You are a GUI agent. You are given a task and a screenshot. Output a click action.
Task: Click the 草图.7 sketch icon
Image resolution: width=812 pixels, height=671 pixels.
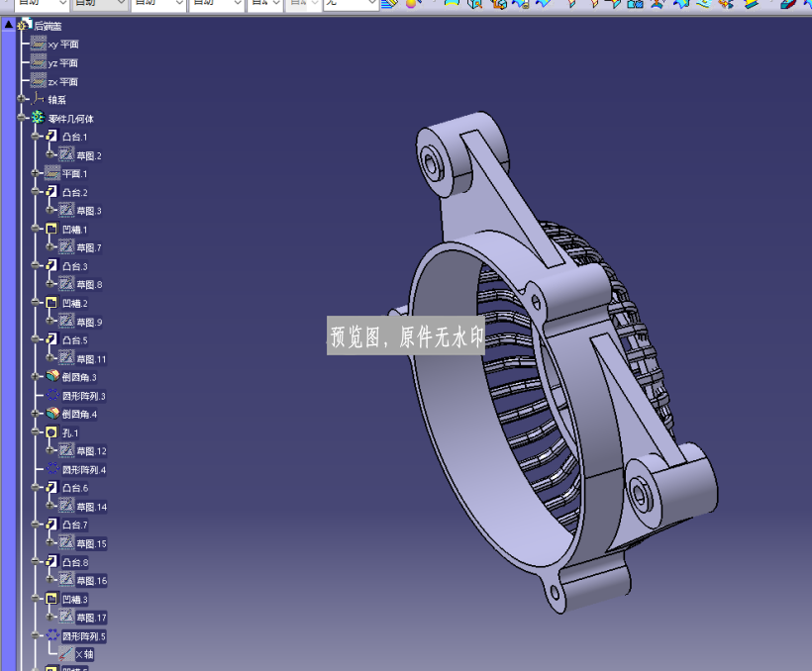tap(66, 246)
